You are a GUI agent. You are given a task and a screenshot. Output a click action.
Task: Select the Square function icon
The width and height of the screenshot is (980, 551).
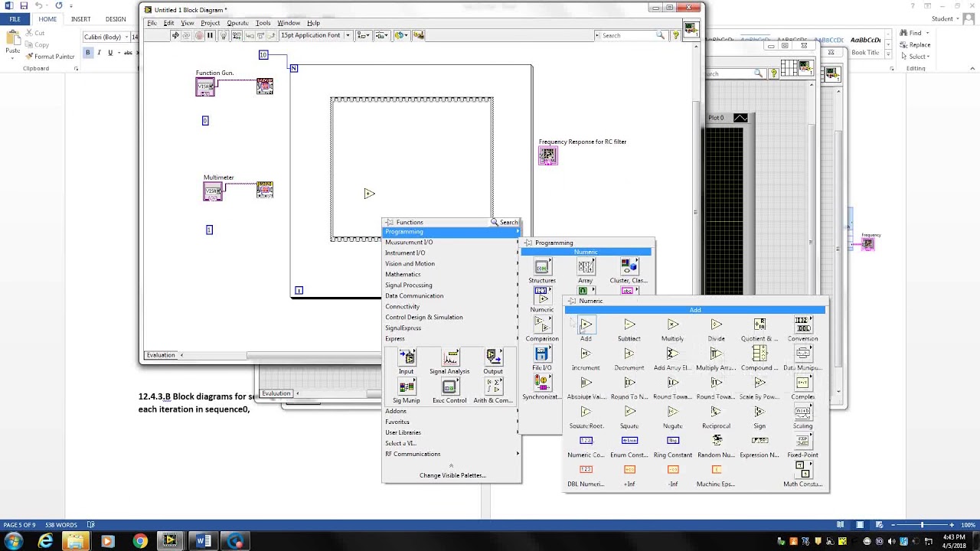click(x=629, y=412)
